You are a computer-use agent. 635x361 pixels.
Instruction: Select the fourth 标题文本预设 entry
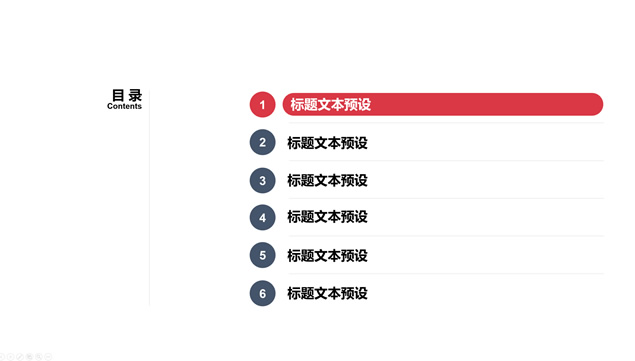pos(327,217)
